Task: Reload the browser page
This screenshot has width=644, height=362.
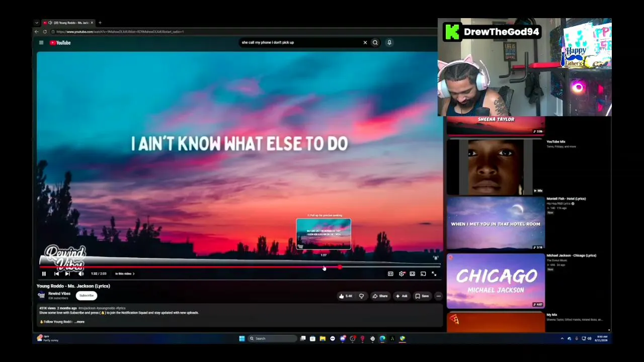Action: (x=45, y=32)
